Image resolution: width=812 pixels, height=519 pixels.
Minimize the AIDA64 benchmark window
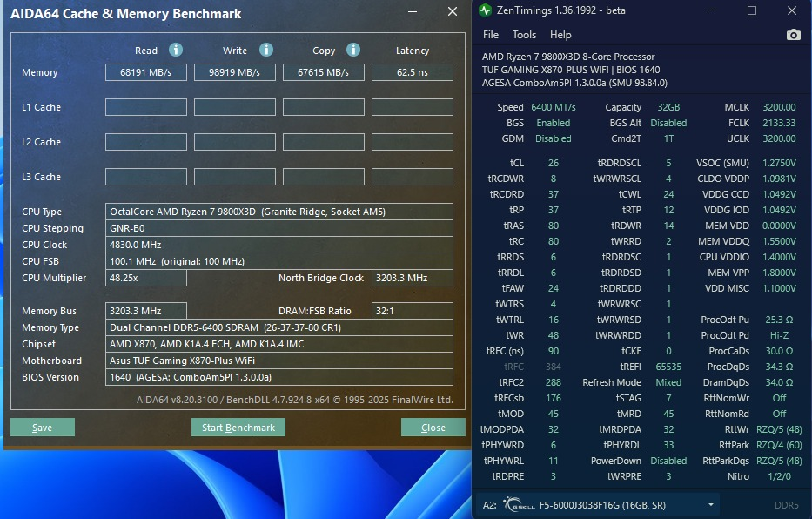coord(413,11)
